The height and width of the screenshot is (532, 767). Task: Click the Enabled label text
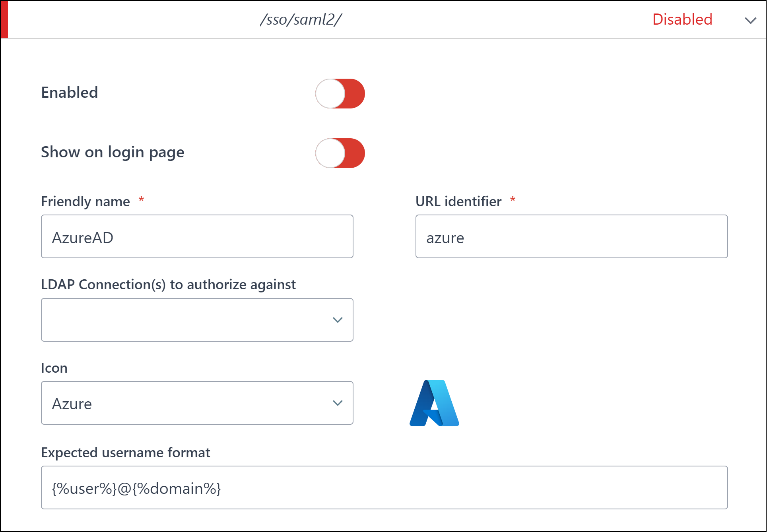pos(70,93)
